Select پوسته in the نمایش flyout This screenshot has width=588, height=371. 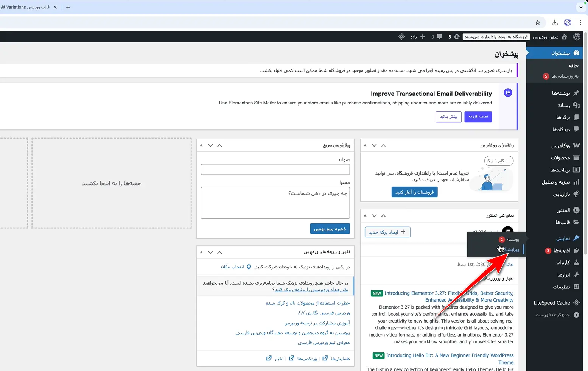point(513,239)
